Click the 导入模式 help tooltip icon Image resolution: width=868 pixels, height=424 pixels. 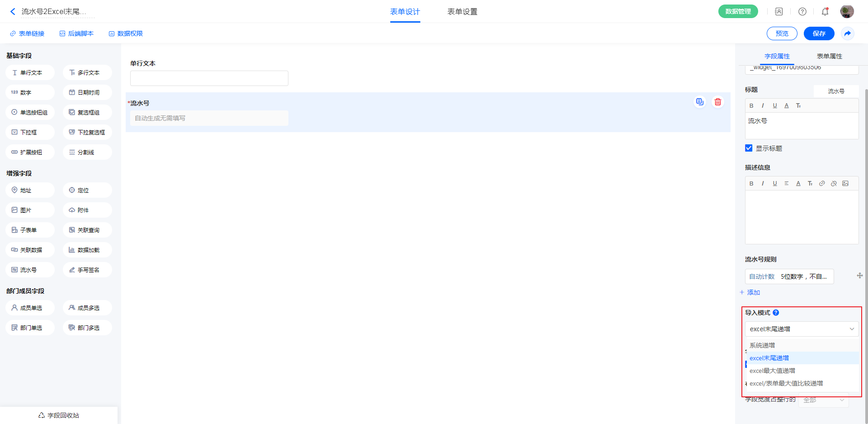pyautogui.click(x=776, y=313)
